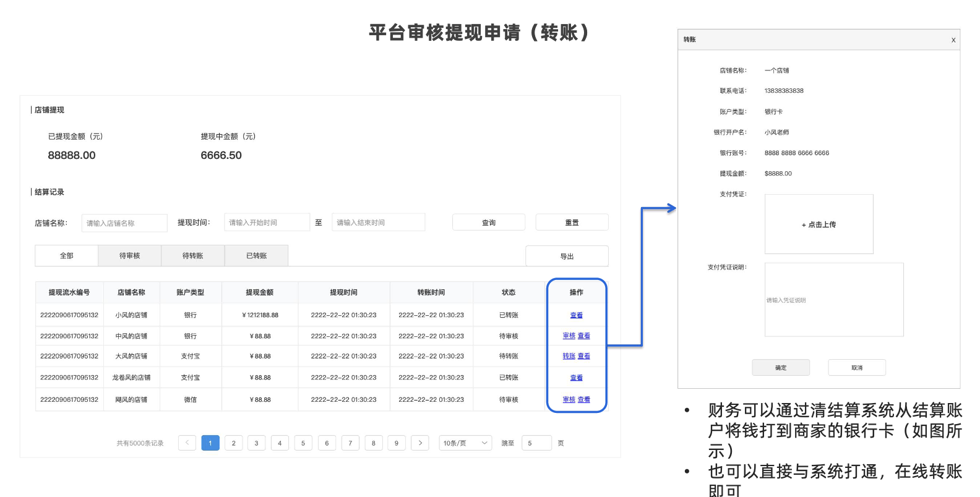
Task: Focus the 店铺名称 input field
Action: 124,223
